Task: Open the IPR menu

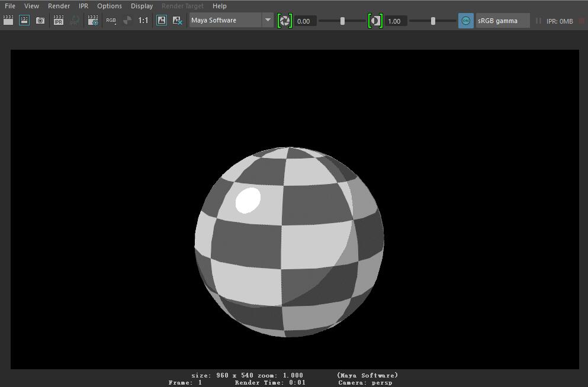Action: (x=83, y=6)
